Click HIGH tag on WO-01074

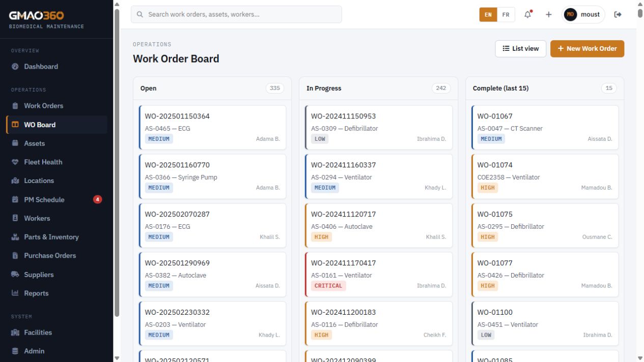pos(488,188)
